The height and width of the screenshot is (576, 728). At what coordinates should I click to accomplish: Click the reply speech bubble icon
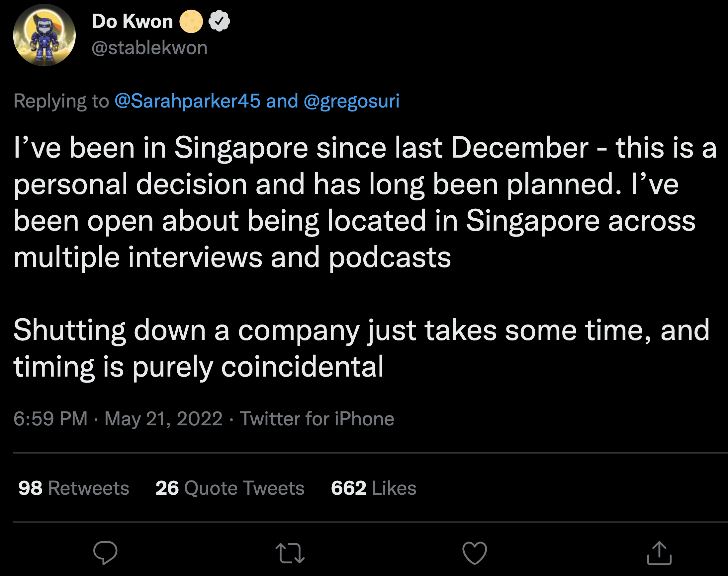105,553
